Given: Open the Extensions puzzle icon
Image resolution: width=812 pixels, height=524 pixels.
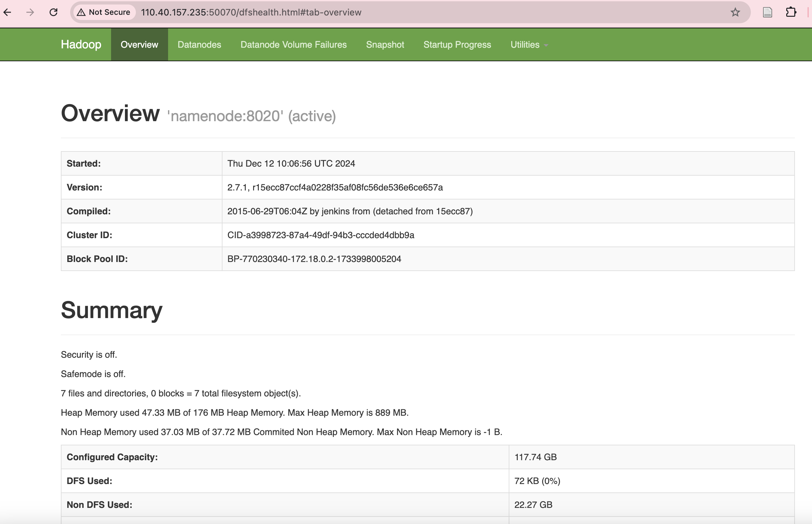Looking at the screenshot, I should [x=791, y=12].
